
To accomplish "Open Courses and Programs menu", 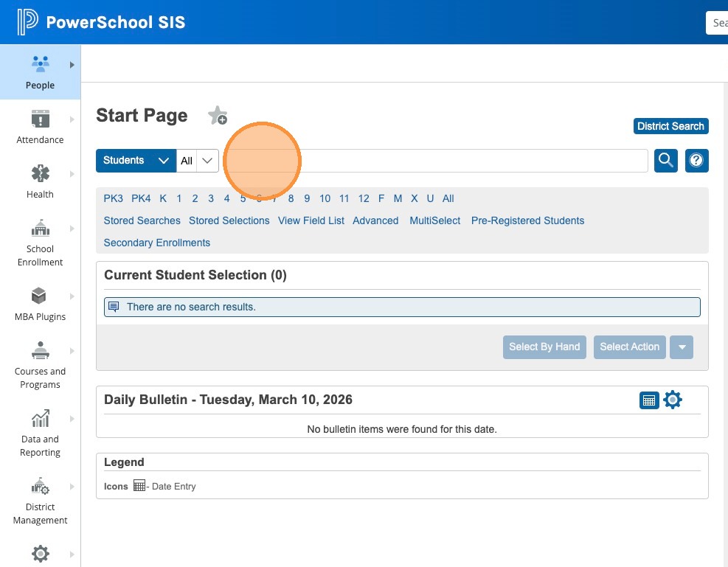I will click(40, 364).
